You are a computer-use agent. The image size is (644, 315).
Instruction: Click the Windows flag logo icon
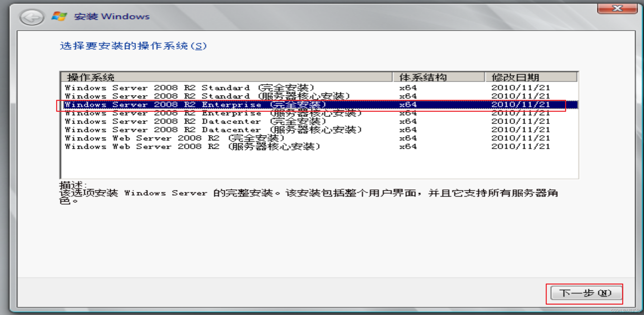tap(59, 16)
